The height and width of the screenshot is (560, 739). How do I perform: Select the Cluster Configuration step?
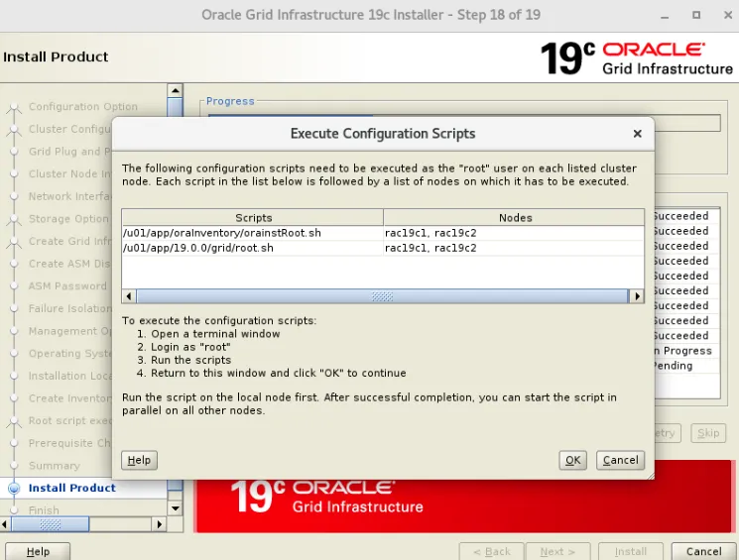(x=69, y=129)
